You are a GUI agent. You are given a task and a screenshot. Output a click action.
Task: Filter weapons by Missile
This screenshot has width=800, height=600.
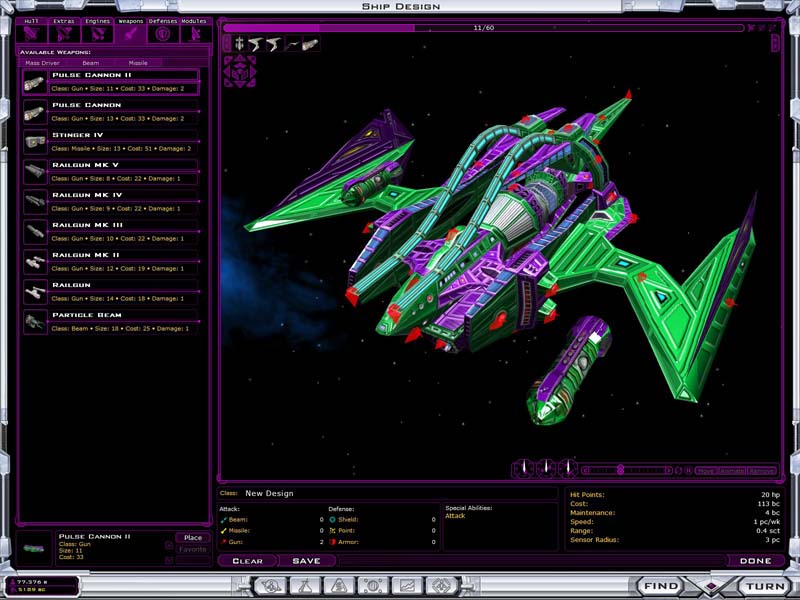click(x=138, y=63)
